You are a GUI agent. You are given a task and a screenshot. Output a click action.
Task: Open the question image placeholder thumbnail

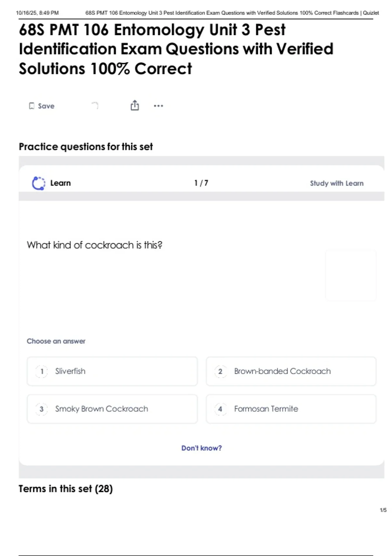click(x=351, y=275)
